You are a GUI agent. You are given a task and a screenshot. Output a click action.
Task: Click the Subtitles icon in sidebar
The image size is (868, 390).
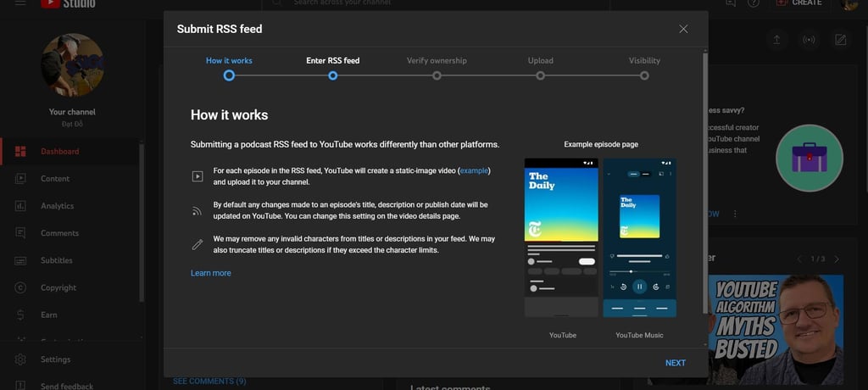[20, 260]
